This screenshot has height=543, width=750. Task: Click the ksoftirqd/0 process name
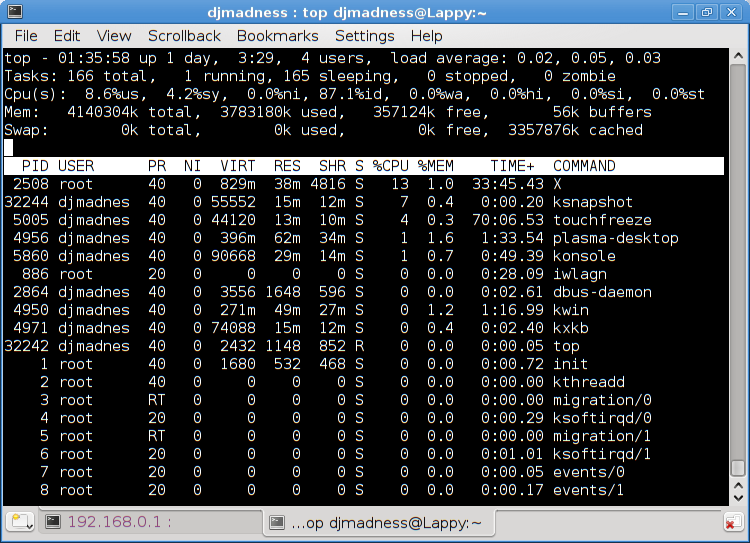(x=602, y=418)
